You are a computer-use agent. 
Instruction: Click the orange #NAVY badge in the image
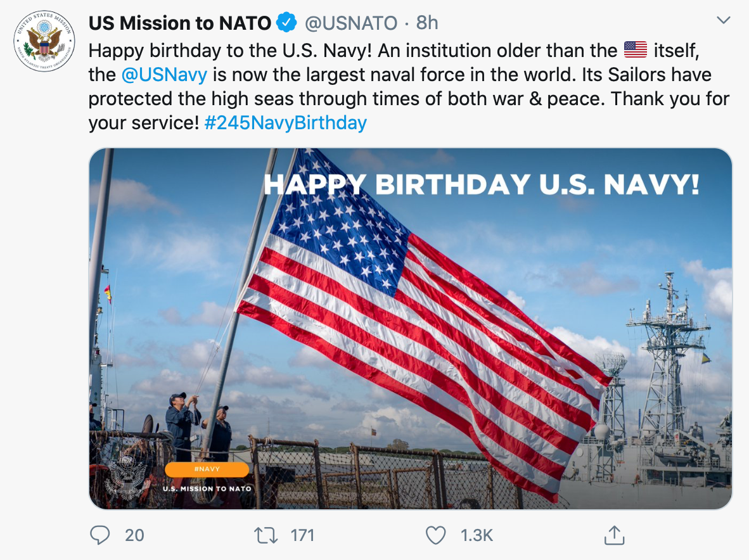click(x=207, y=469)
